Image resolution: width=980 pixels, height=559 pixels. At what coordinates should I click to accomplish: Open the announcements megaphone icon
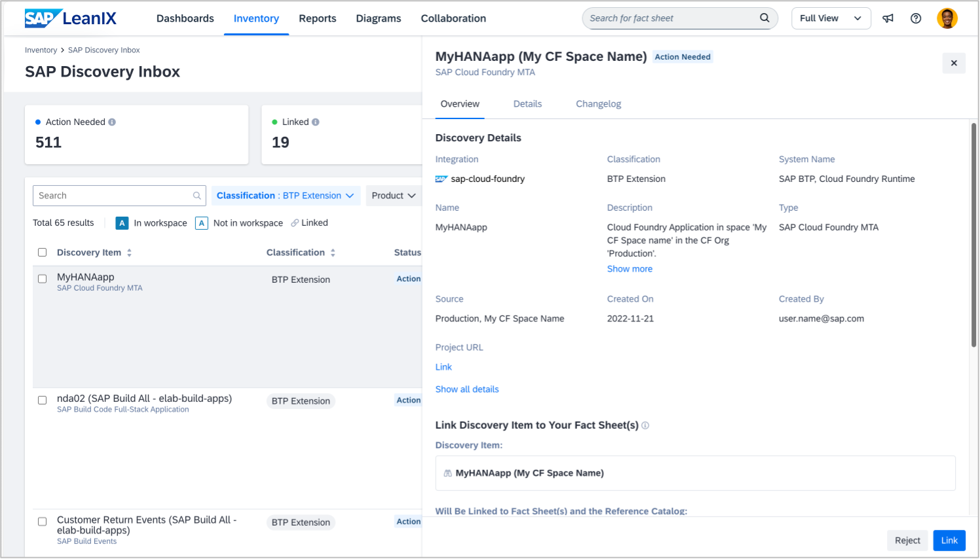point(888,18)
